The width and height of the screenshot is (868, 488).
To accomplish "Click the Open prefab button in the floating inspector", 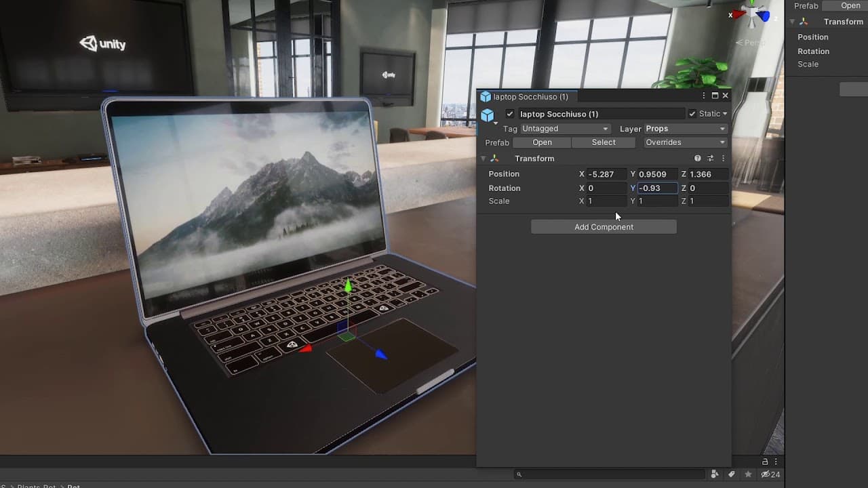I will (x=542, y=142).
